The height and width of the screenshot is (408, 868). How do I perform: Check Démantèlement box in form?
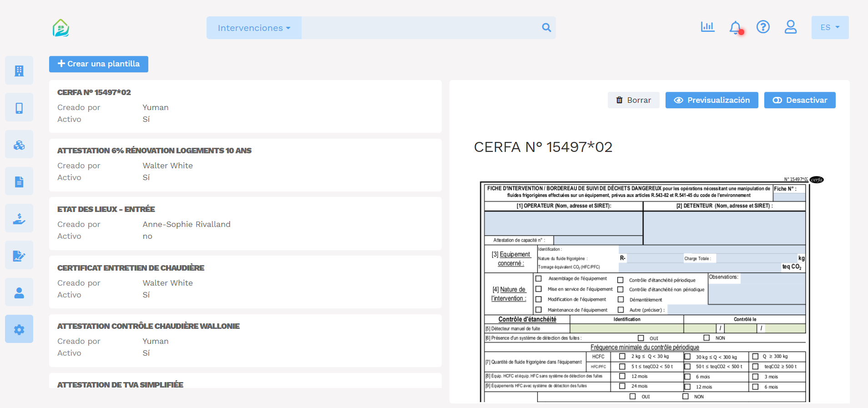(621, 299)
